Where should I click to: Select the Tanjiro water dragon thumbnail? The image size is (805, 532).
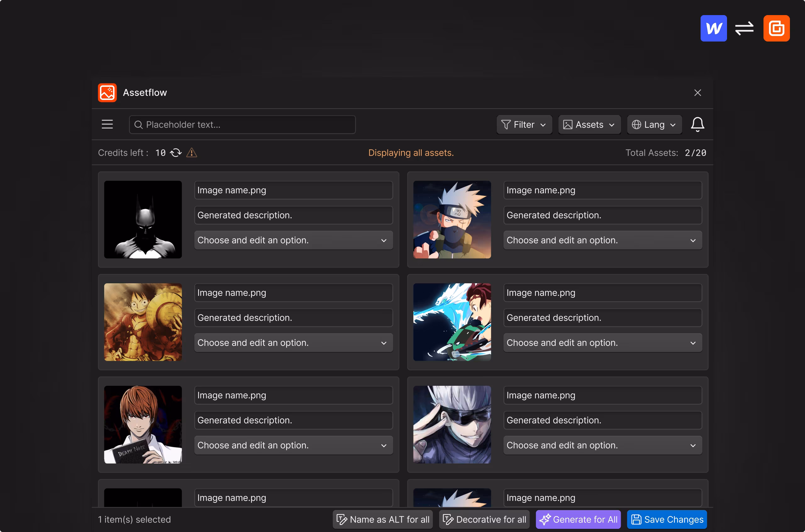tap(452, 322)
